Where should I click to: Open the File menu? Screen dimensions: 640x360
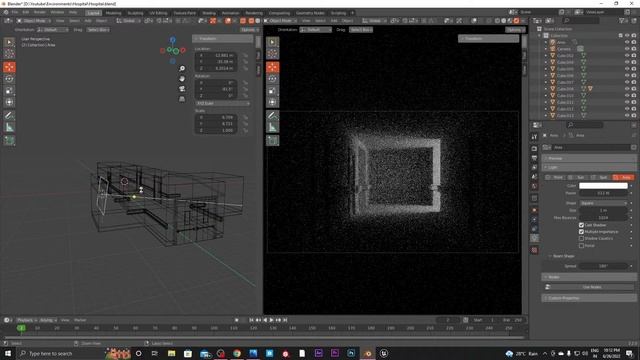click(15, 13)
